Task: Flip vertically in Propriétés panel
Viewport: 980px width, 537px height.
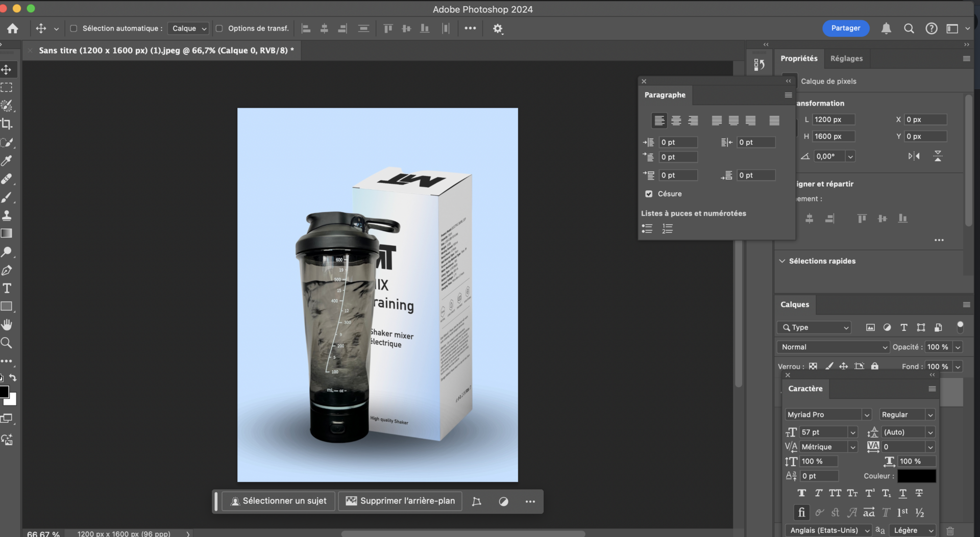Action: tap(938, 156)
